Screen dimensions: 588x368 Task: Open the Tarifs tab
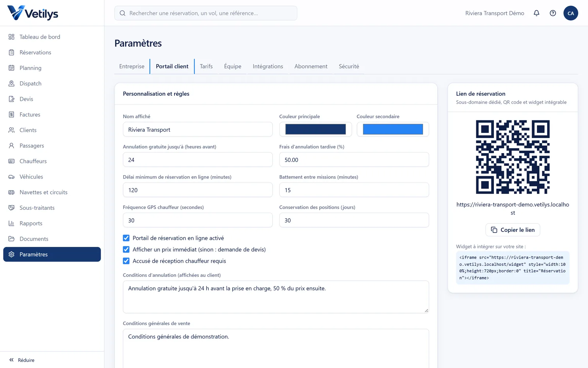pyautogui.click(x=206, y=66)
